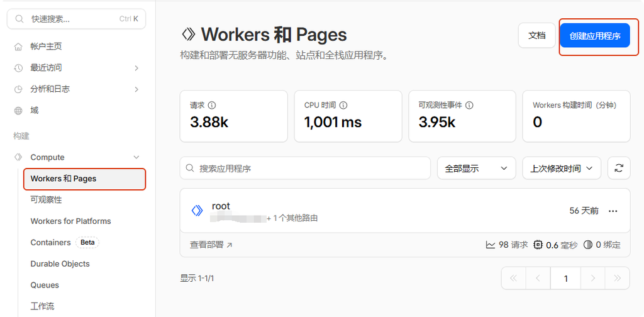Click the 文档 button
644x317 pixels.
pos(537,35)
